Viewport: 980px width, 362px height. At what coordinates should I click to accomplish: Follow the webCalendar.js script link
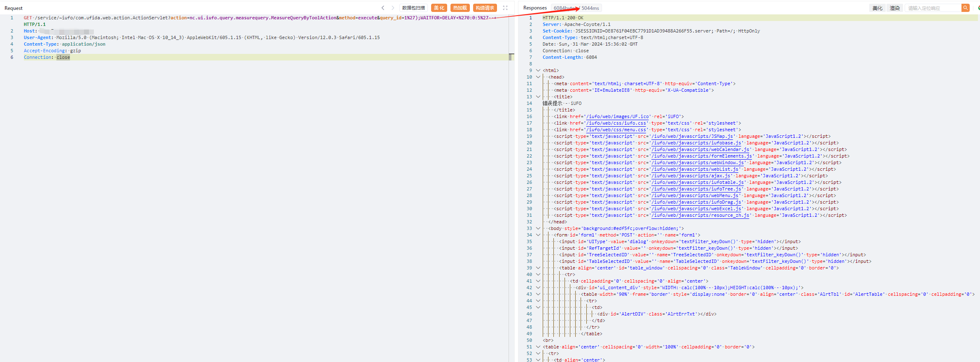[701, 149]
